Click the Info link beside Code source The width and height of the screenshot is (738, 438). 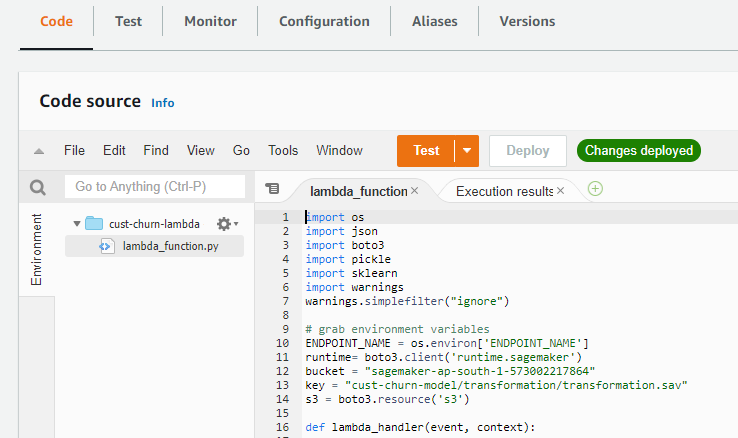[x=162, y=103]
